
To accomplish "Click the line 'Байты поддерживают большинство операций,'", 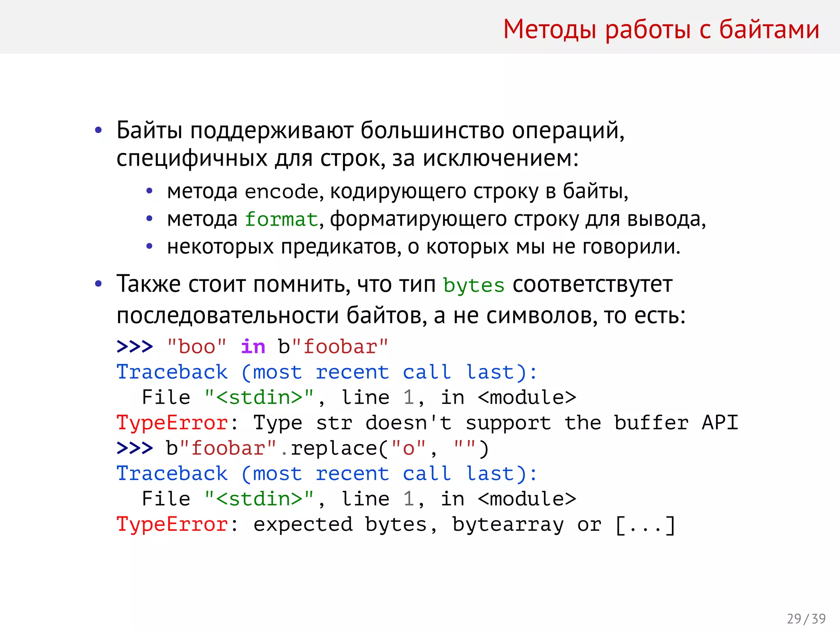I will click(x=371, y=130).
